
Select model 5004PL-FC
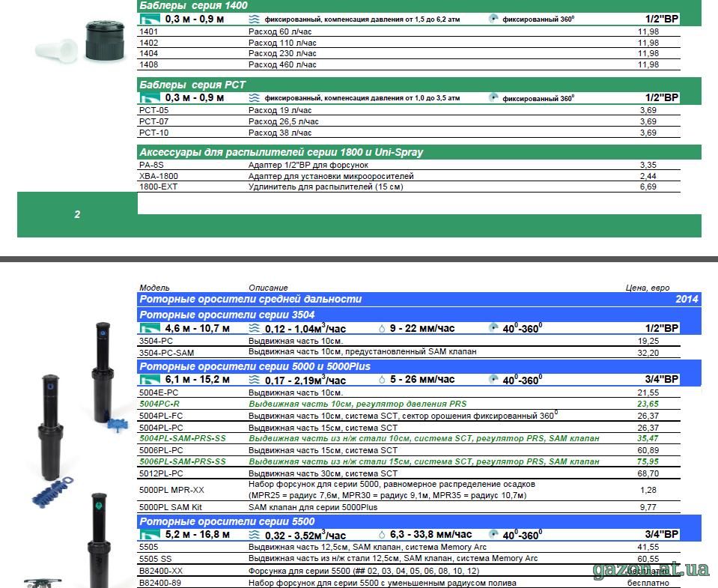pos(161,416)
